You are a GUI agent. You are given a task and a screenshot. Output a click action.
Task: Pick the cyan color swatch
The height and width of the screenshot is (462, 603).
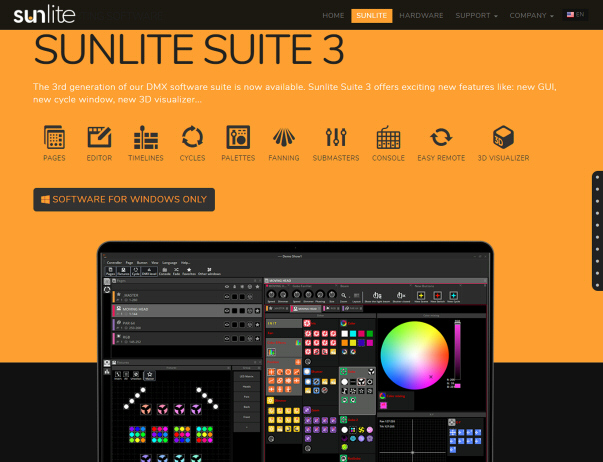353,334
